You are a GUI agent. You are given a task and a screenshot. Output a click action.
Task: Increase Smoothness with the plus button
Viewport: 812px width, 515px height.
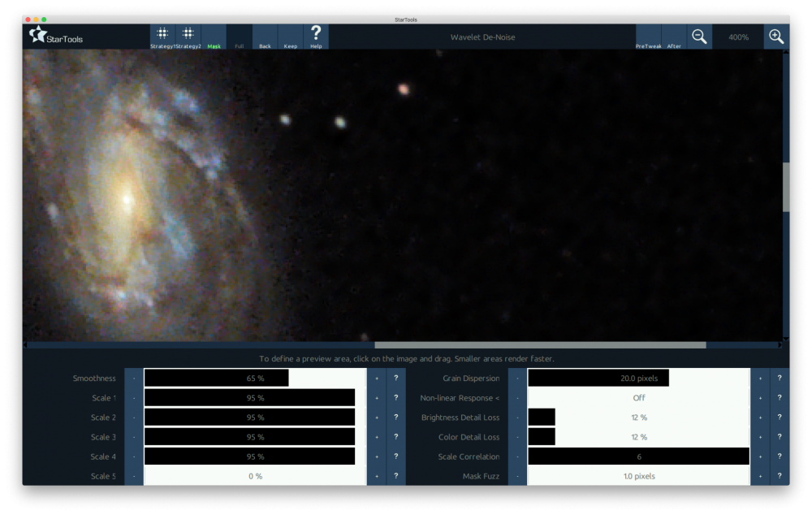coord(377,379)
